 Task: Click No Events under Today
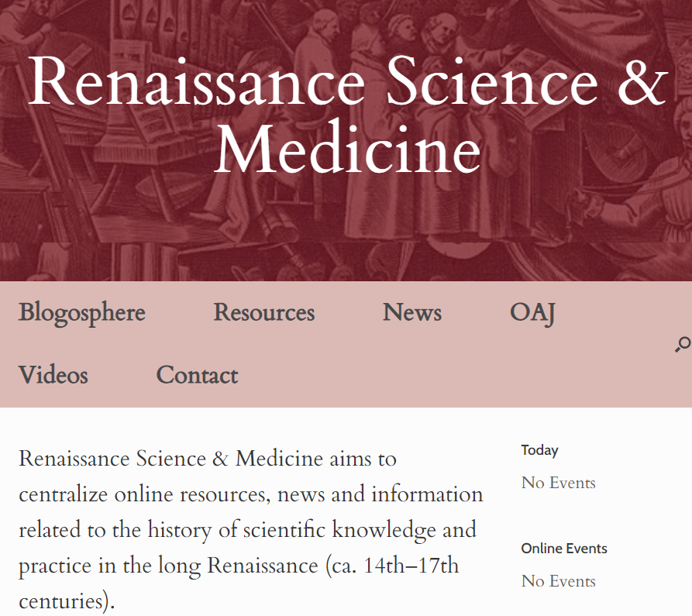point(558,483)
